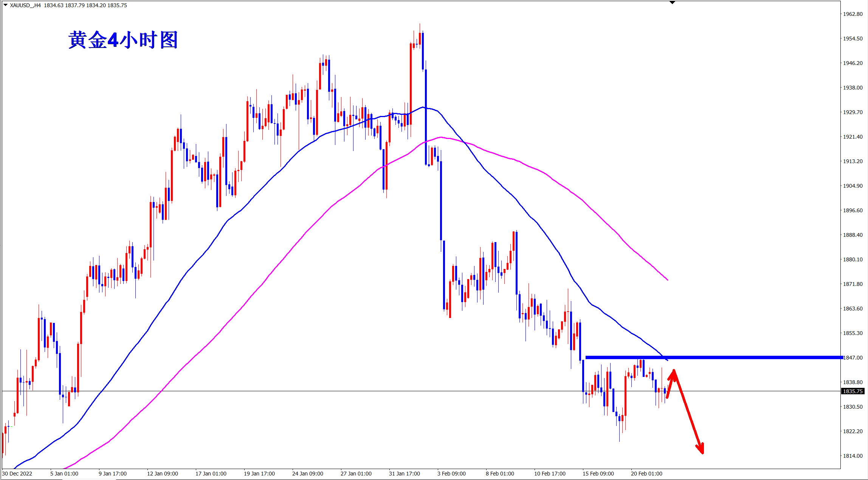Click the 17 Jan 01:00 time label

click(211, 474)
